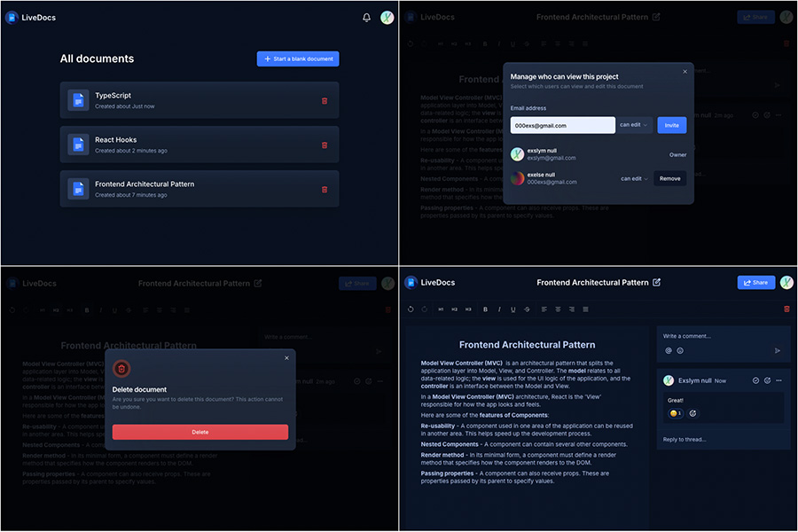The image size is (798, 532).
Task: Undo in the undimmed editor toolbar
Action: pyautogui.click(x=411, y=309)
